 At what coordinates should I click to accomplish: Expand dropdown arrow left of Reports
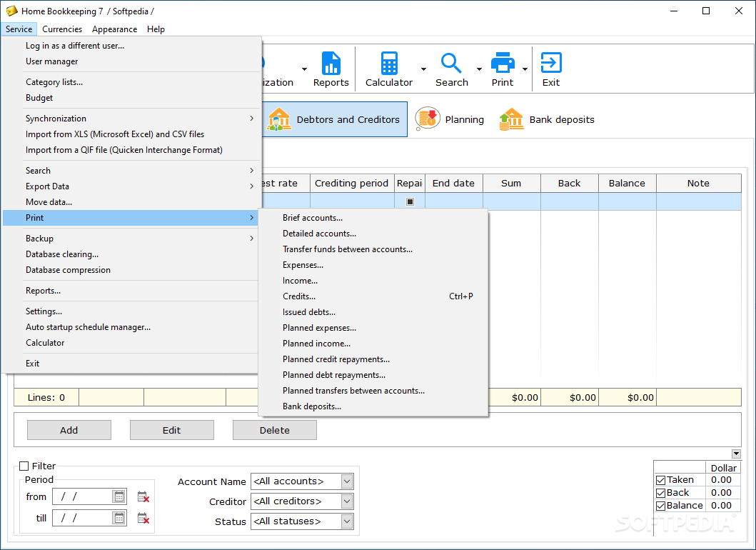(304, 69)
